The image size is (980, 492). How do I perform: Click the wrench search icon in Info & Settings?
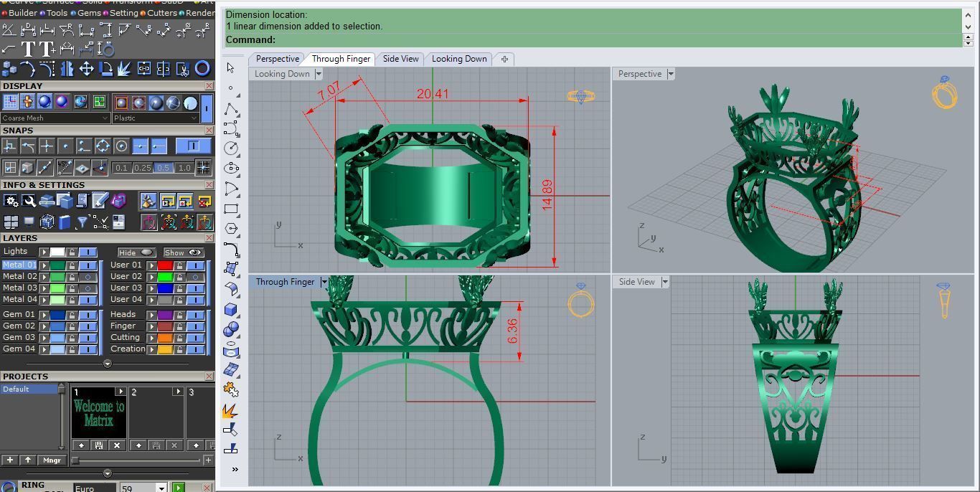(29, 202)
